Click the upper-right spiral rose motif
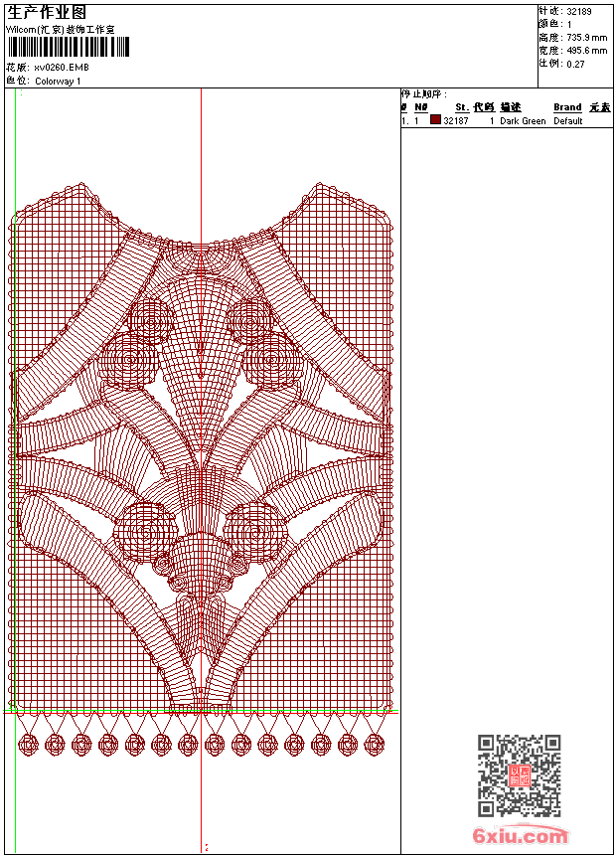616x855 pixels. [x=248, y=320]
